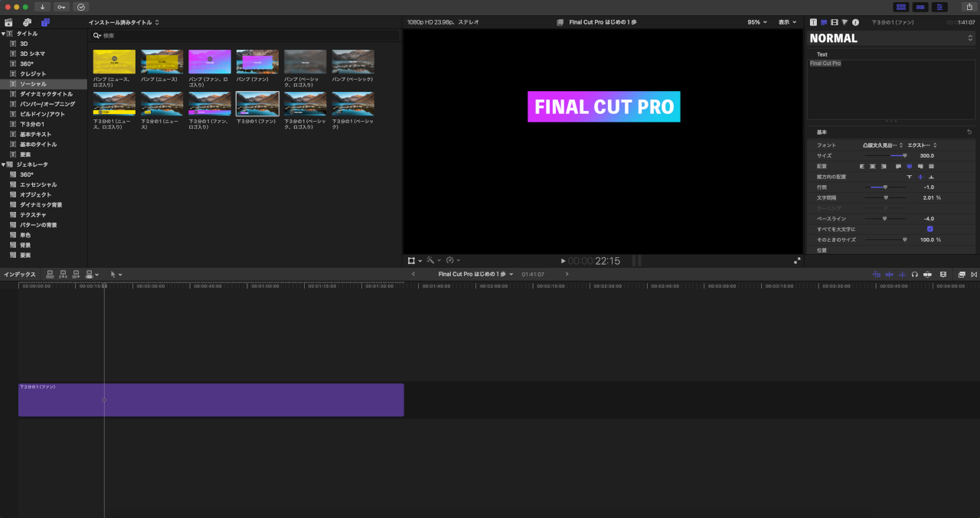The height and width of the screenshot is (518, 980).
Task: Open the keyword editor key icon
Action: pyautogui.click(x=61, y=7)
